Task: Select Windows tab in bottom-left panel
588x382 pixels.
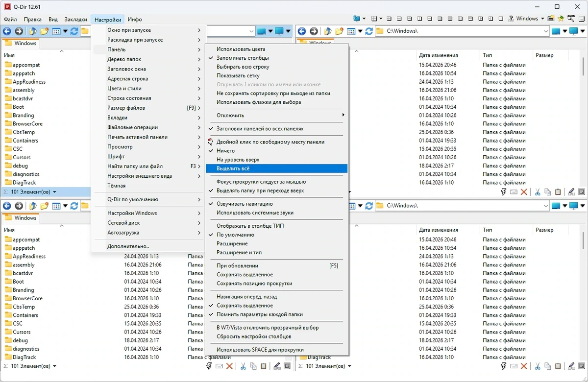Action: tap(22, 218)
